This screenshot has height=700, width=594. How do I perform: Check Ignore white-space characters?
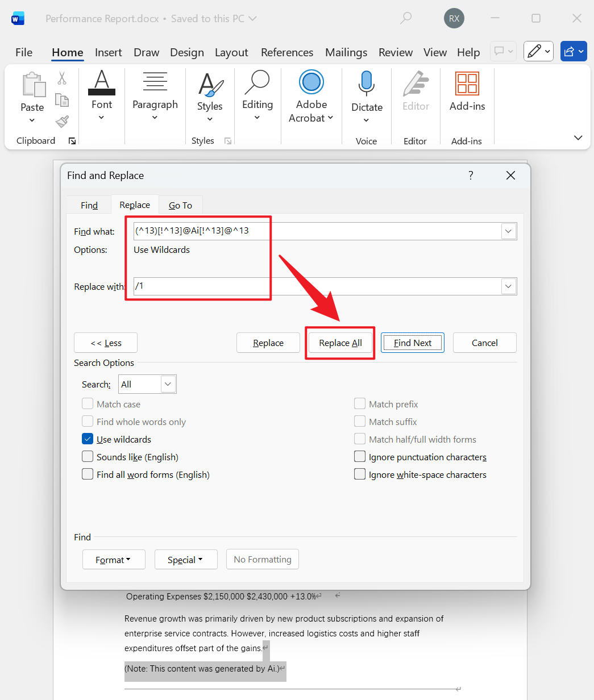coord(360,474)
